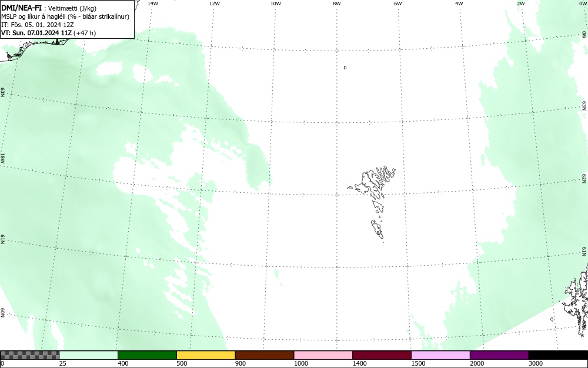Image resolution: width=588 pixels, height=368 pixels.
Task: Click the 'VT: Sun. 07.01.2024 11Z' line
Action: (36, 33)
